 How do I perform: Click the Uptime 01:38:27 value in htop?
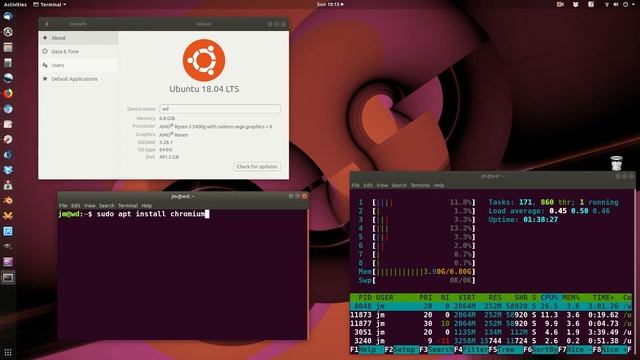coord(540,220)
